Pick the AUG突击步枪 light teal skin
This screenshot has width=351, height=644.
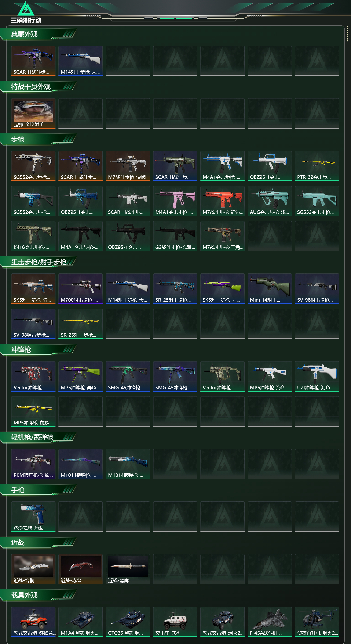pos(270,201)
